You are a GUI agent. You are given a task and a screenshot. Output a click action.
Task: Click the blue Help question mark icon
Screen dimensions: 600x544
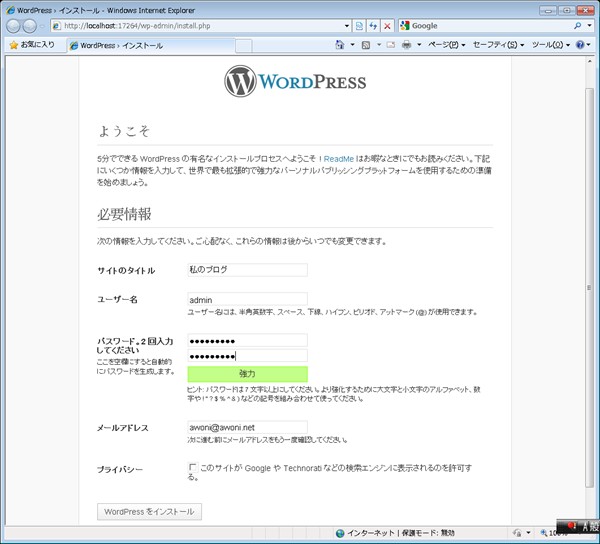(x=580, y=45)
